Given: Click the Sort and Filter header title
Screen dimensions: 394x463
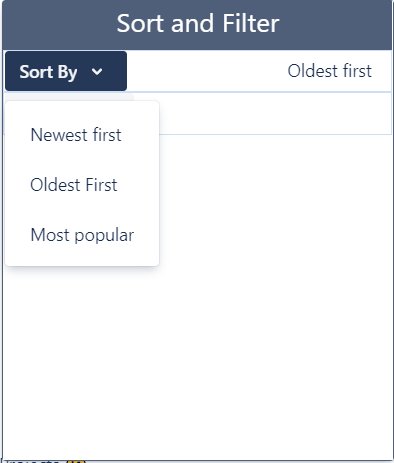Looking at the screenshot, I should tap(198, 23).
